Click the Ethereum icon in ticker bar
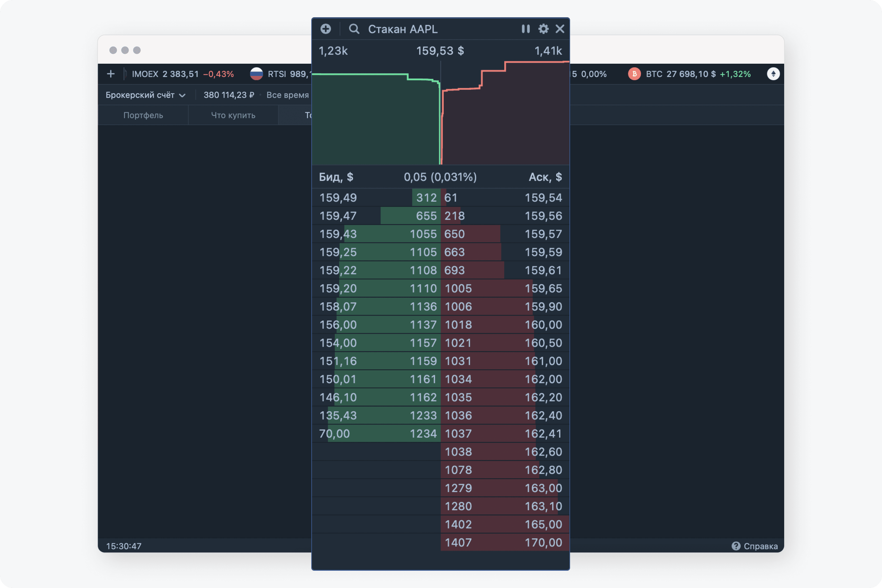 point(773,74)
